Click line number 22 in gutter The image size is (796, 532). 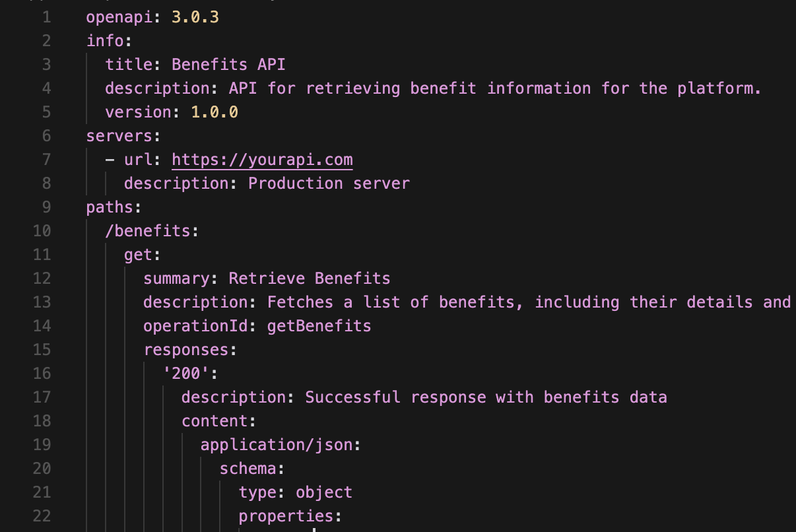[x=42, y=516]
